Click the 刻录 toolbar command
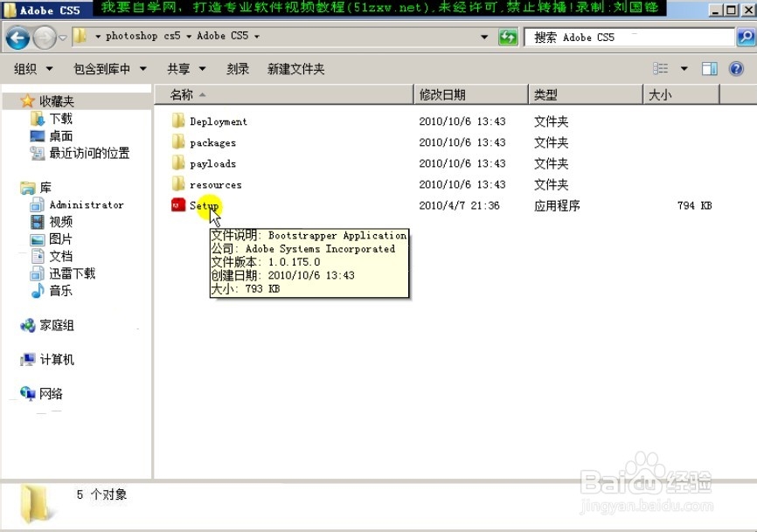Image resolution: width=757 pixels, height=532 pixels. pos(237,67)
